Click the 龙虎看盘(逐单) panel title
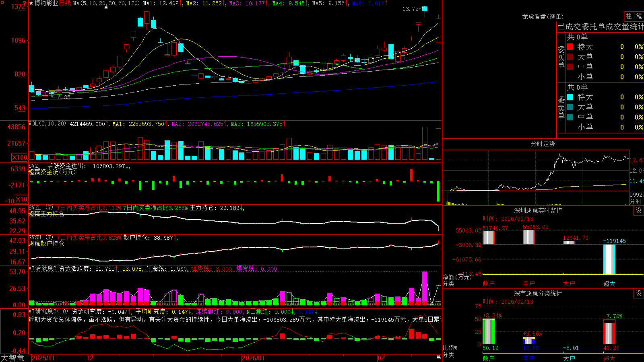This screenshot has width=644, height=362. 543,16
